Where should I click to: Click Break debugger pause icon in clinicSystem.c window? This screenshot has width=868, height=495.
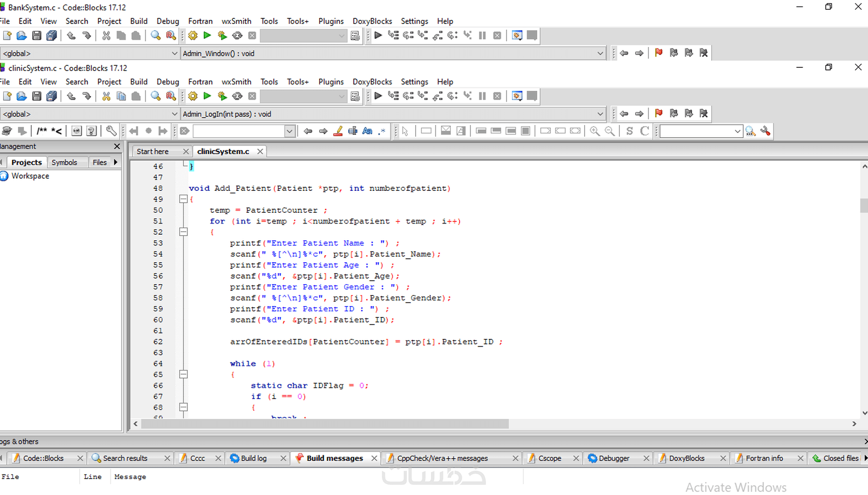[482, 96]
